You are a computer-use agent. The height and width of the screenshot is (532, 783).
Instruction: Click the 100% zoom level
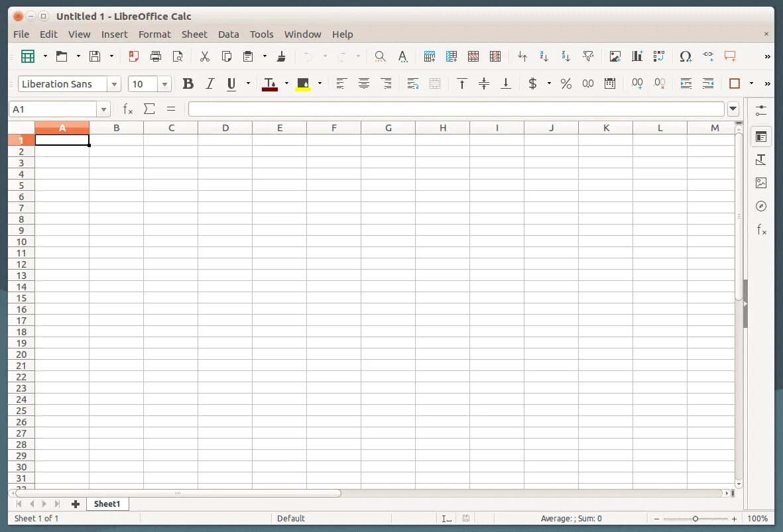pyautogui.click(x=758, y=519)
